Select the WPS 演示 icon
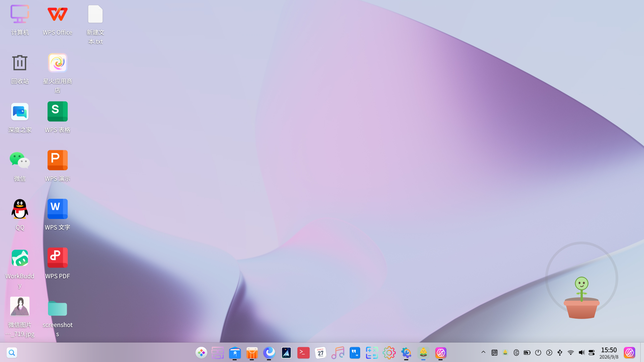The image size is (644, 362). (x=57, y=166)
